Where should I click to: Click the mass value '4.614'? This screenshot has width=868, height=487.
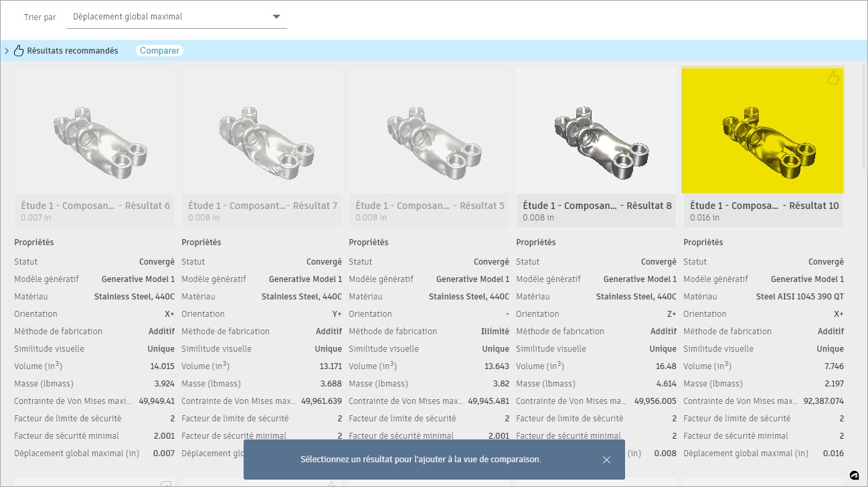point(667,383)
